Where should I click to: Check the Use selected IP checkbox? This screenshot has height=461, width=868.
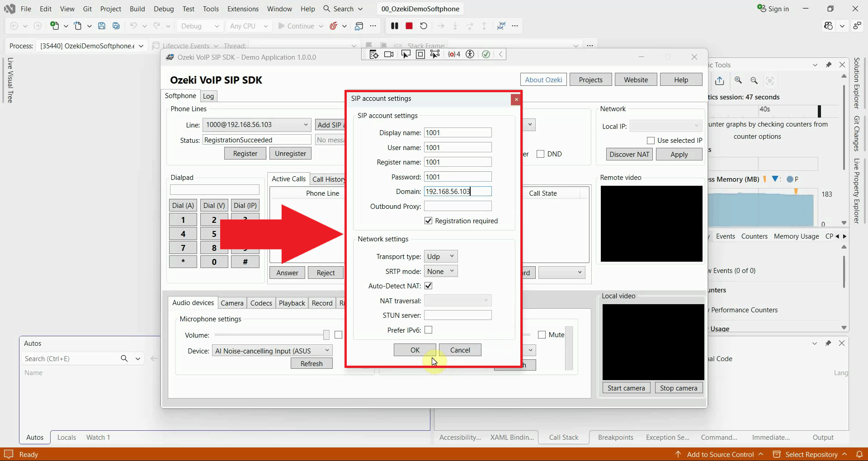[x=651, y=141]
